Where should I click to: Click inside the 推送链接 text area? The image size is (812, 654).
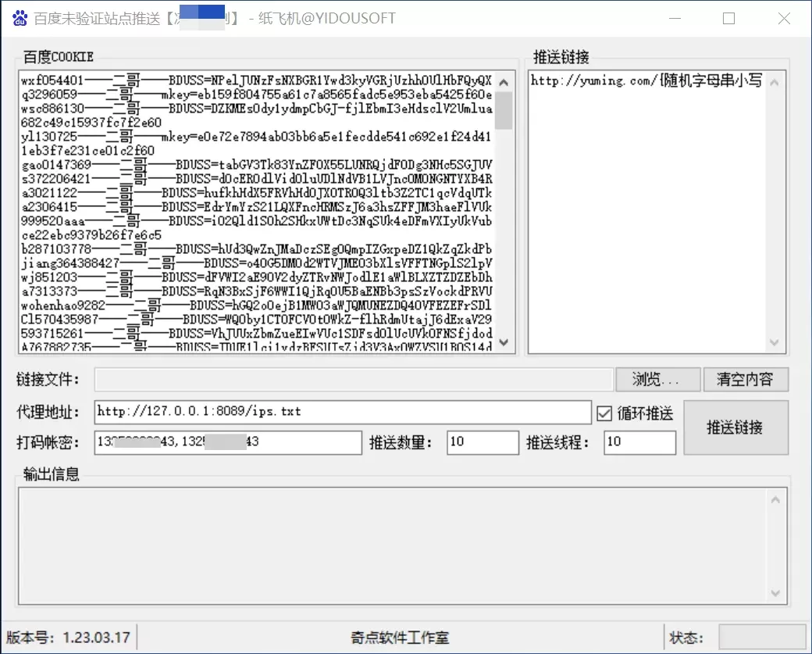point(646,212)
